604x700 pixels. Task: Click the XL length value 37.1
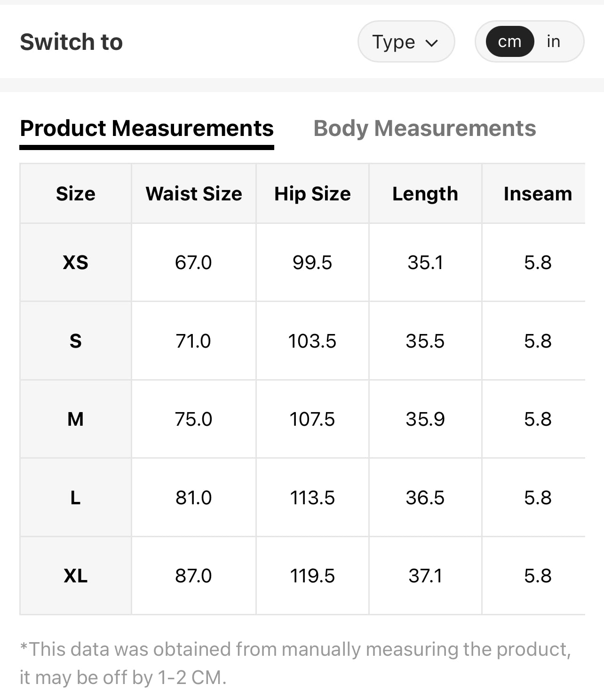pos(425,576)
